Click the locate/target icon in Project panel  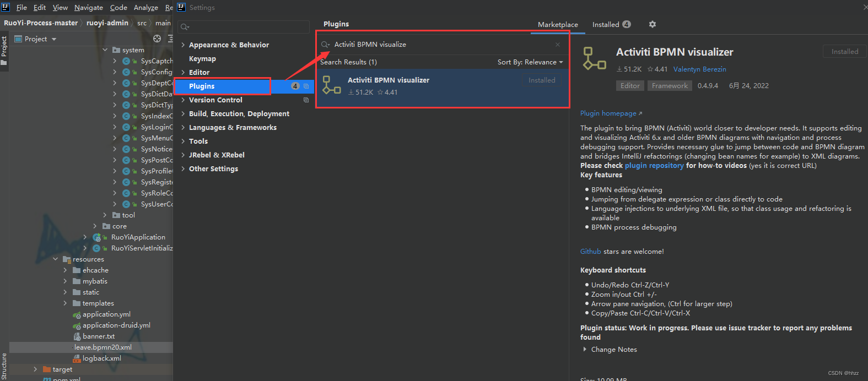coord(157,39)
